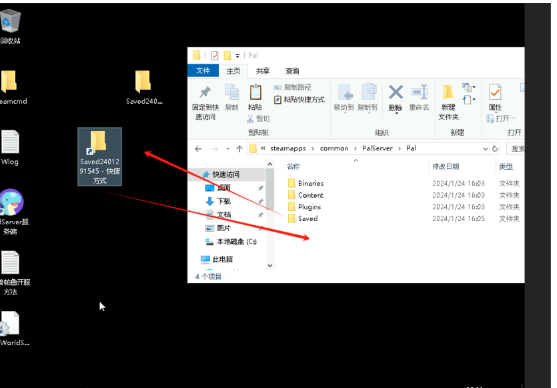Image resolution: width=557 pixels, height=388 pixels.
Task: Click PalServer in the address breadcrumb
Action: (377, 149)
